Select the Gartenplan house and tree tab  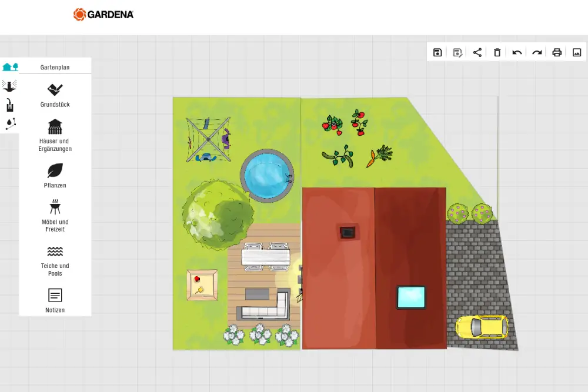point(10,67)
